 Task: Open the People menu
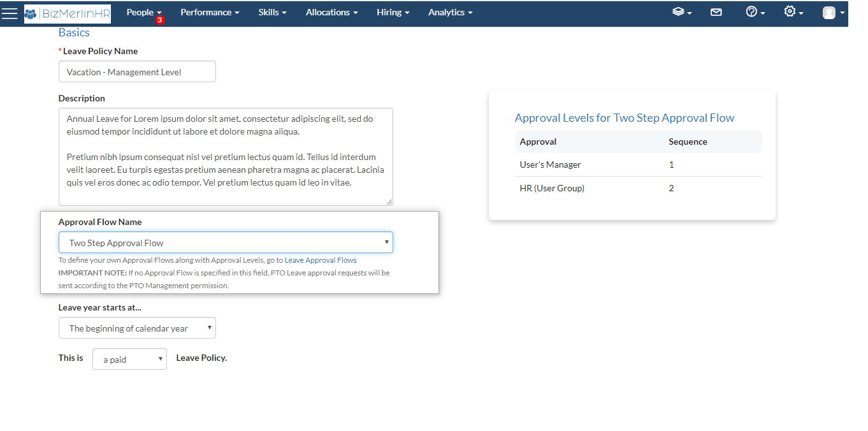pos(144,12)
